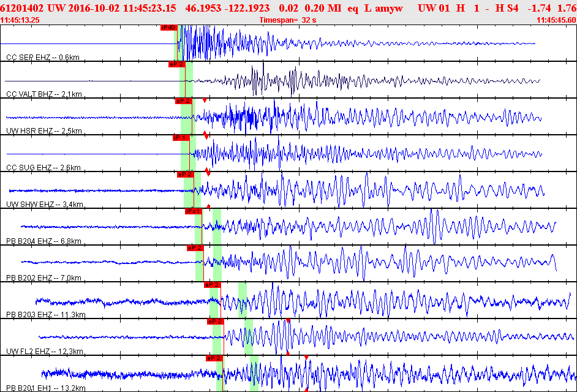
Task: Click the end time 11:45:45.60
Action: click(x=556, y=20)
